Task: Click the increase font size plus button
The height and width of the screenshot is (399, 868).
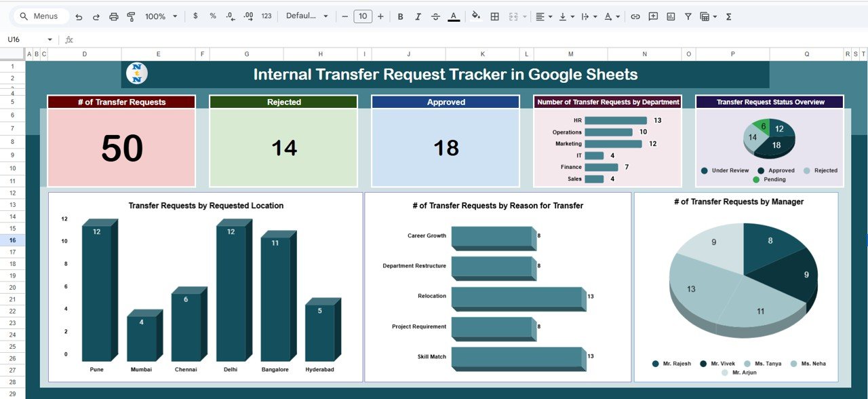Action: 380,16
